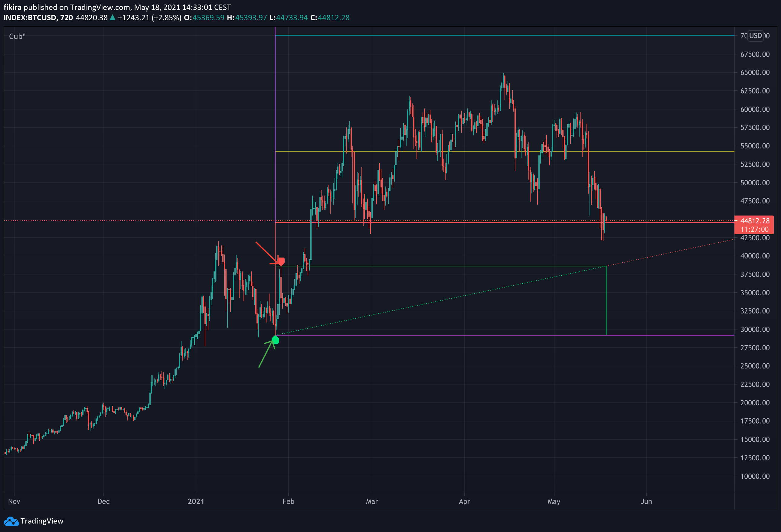Click the +1243.21 (+2.85%) change text
Screen dimensions: 781x532
pos(149,18)
